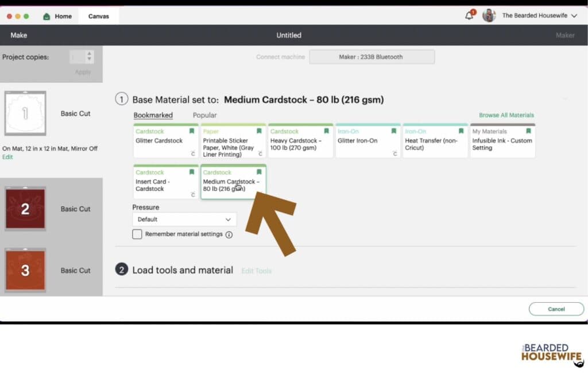The image size is (588, 374).
Task: Switch to the Canvas tab
Action: click(x=99, y=16)
